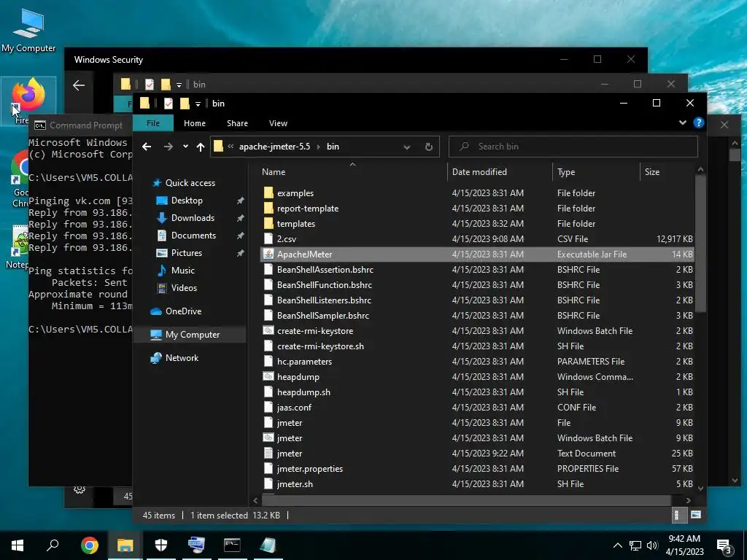Expand the address bar history dropdown
This screenshot has width=747, height=560.
point(407,147)
